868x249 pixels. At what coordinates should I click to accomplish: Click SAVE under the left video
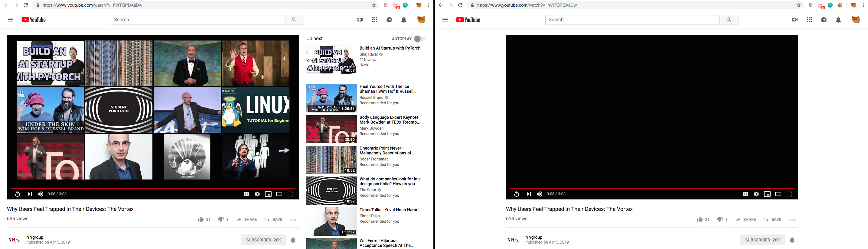[x=273, y=219]
